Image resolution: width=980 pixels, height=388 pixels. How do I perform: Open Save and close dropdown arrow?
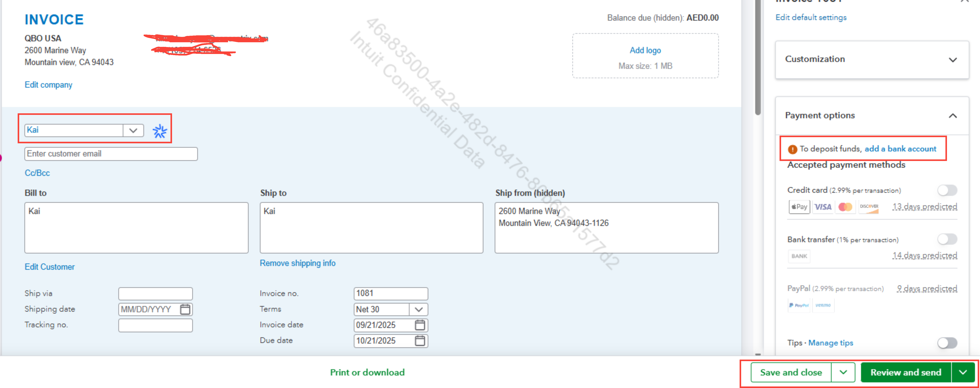click(x=843, y=372)
